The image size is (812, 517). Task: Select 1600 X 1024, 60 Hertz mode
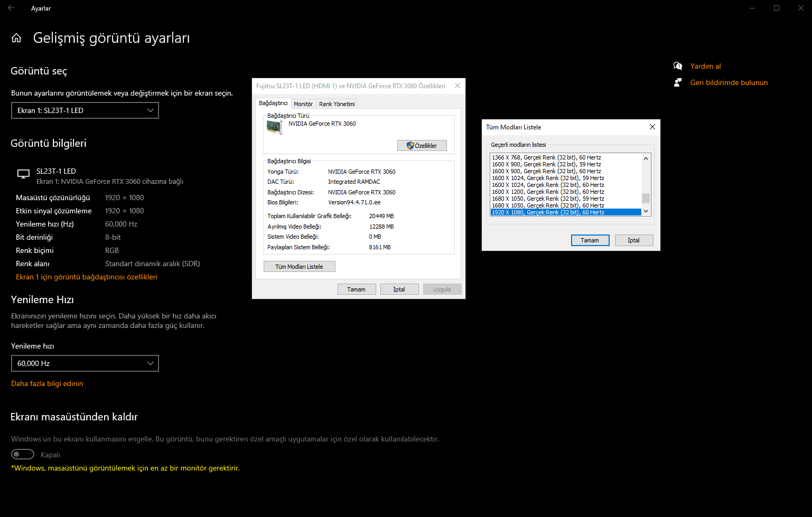pos(566,185)
